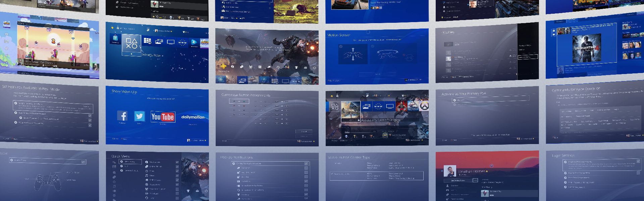
Task: Select the YouTube sharing option
Action: point(163,117)
